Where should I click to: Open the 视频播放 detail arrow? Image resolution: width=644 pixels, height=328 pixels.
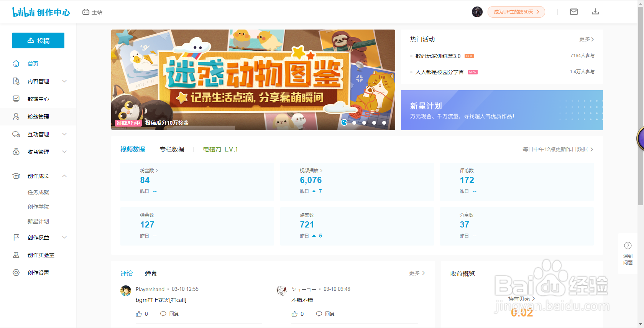tap(321, 170)
